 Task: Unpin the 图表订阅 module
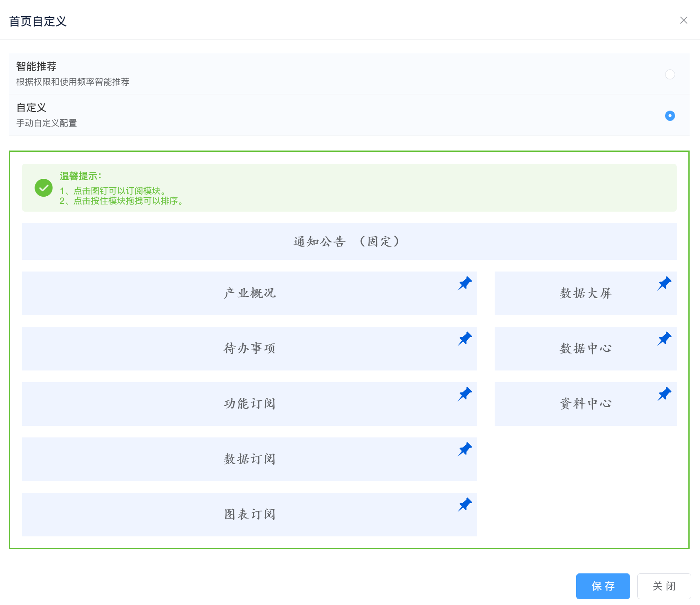pos(465,505)
